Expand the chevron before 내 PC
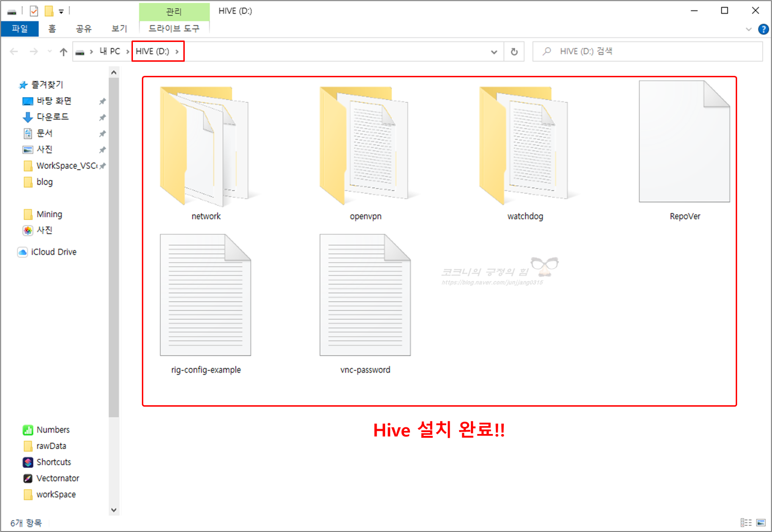Viewport: 772px width, 532px height. (x=91, y=51)
